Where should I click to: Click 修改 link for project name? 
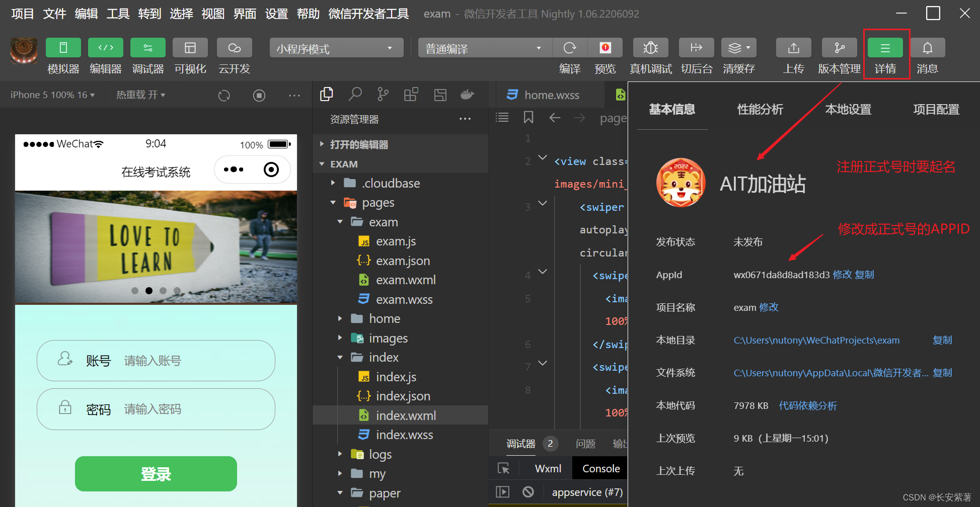pos(769,307)
